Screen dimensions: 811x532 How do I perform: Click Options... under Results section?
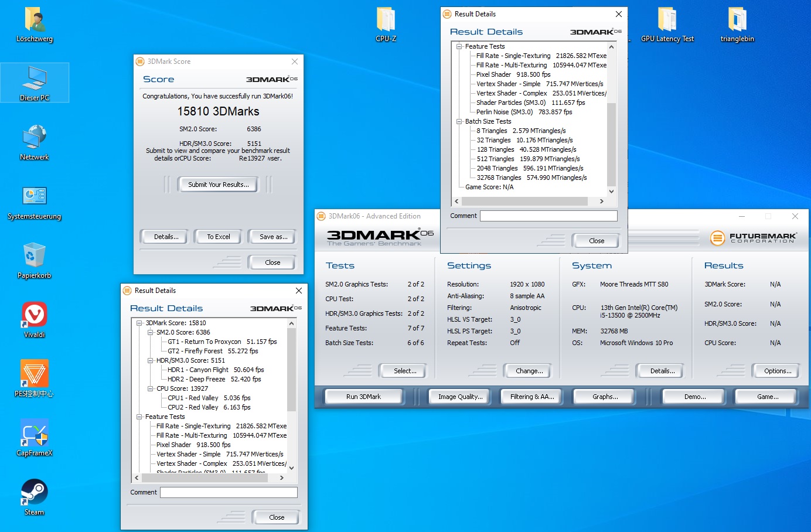[778, 371]
